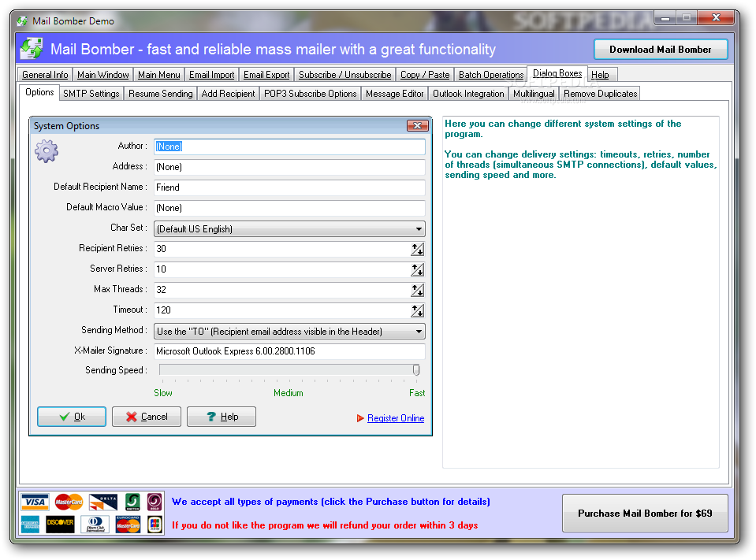Click the Server Retries value field
Screen dimensions: 756x560
[x=282, y=269]
